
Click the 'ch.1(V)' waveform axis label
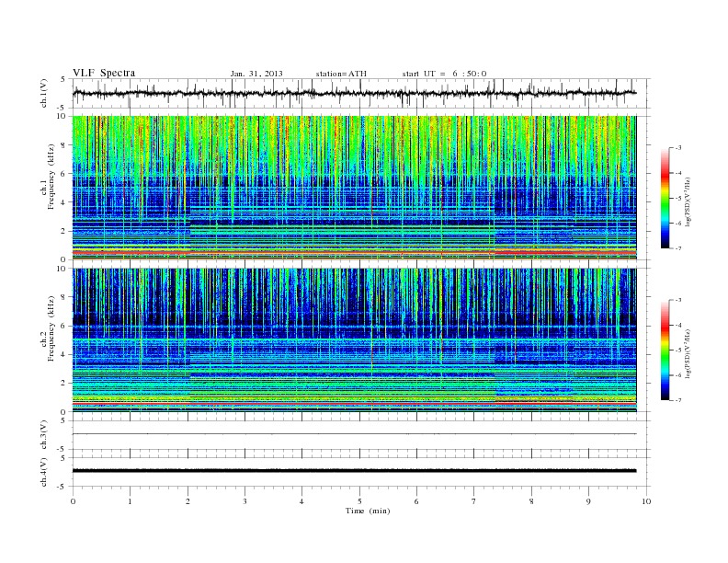pos(44,93)
